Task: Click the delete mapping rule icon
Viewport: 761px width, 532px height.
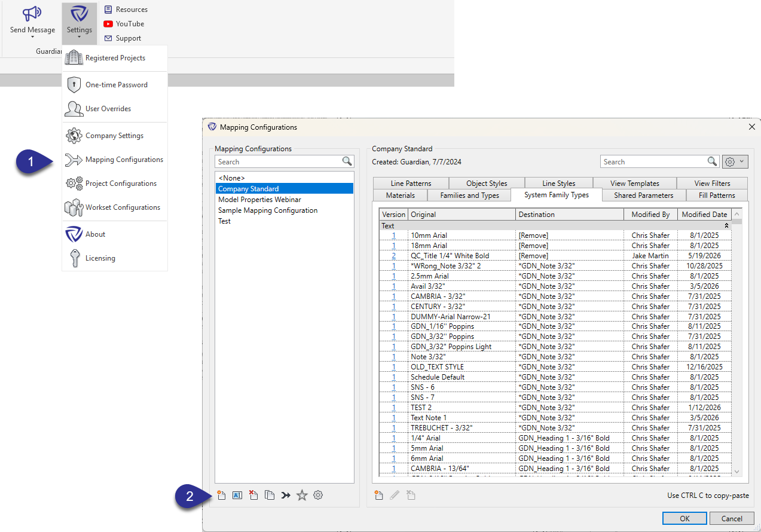Action: click(411, 495)
